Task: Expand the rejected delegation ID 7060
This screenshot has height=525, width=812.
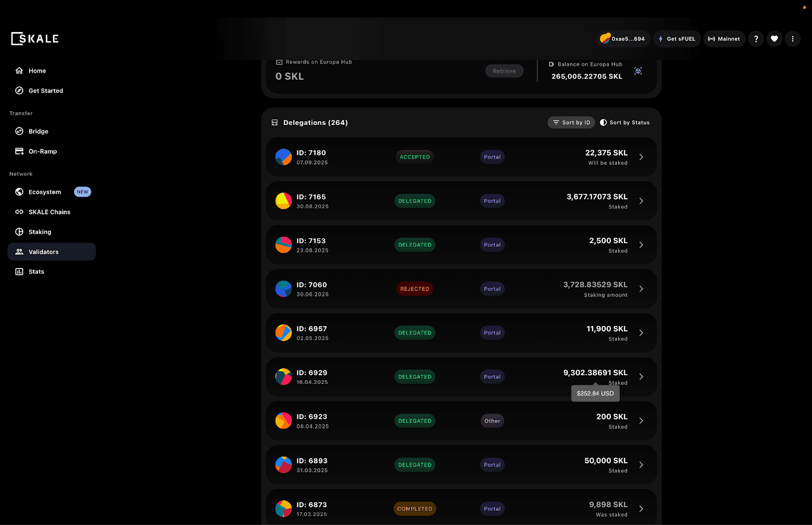Action: [641, 289]
